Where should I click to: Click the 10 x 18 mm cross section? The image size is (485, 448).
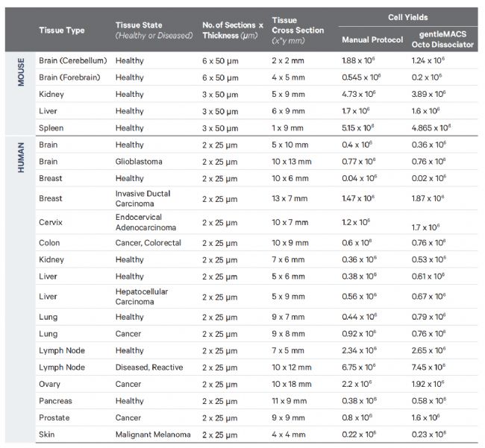click(293, 384)
